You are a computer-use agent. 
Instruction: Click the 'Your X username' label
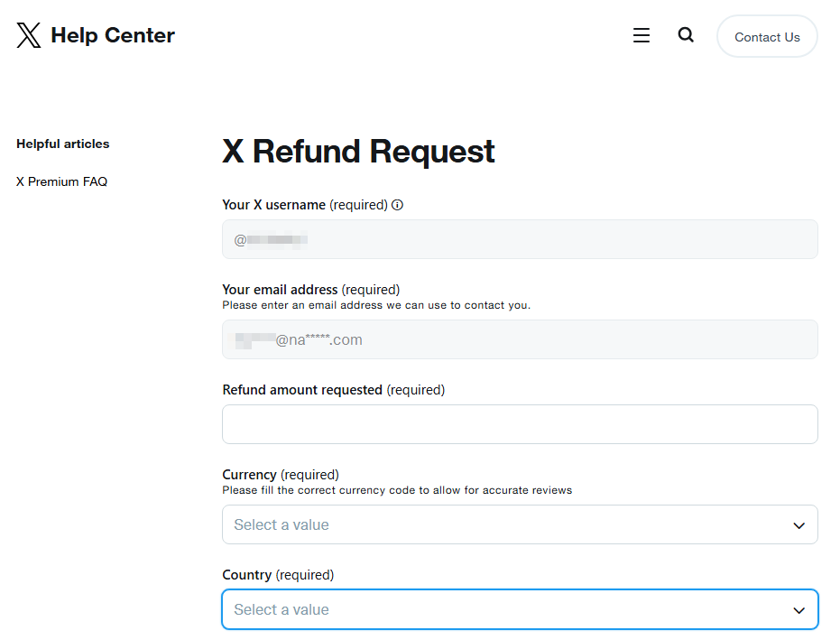(x=273, y=205)
